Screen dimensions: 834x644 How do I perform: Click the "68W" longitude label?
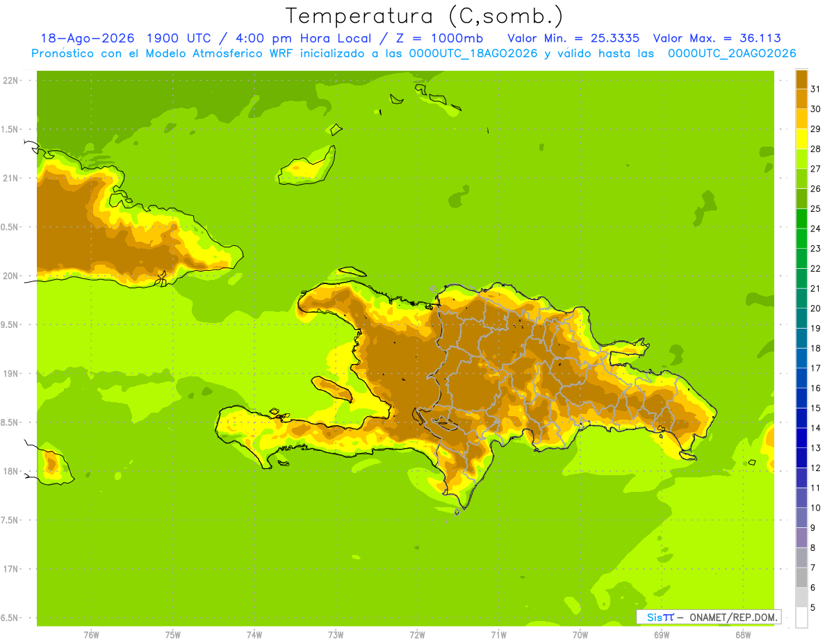[x=743, y=635]
